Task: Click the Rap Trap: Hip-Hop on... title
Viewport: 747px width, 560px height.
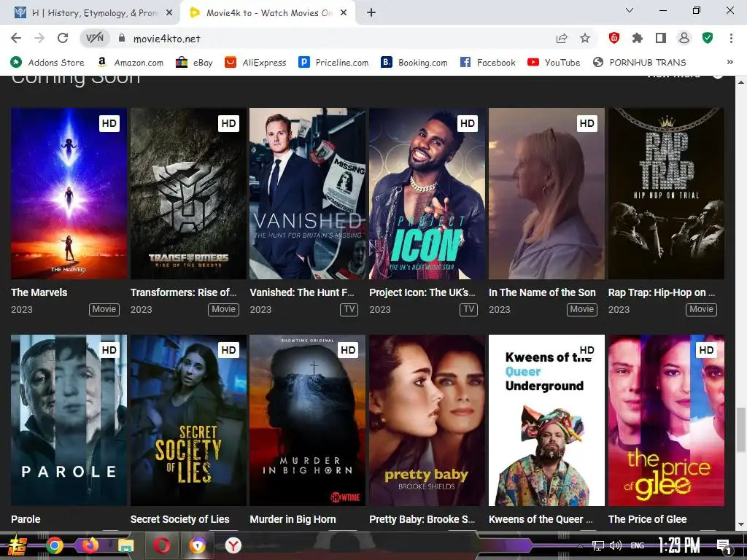Action: (662, 292)
